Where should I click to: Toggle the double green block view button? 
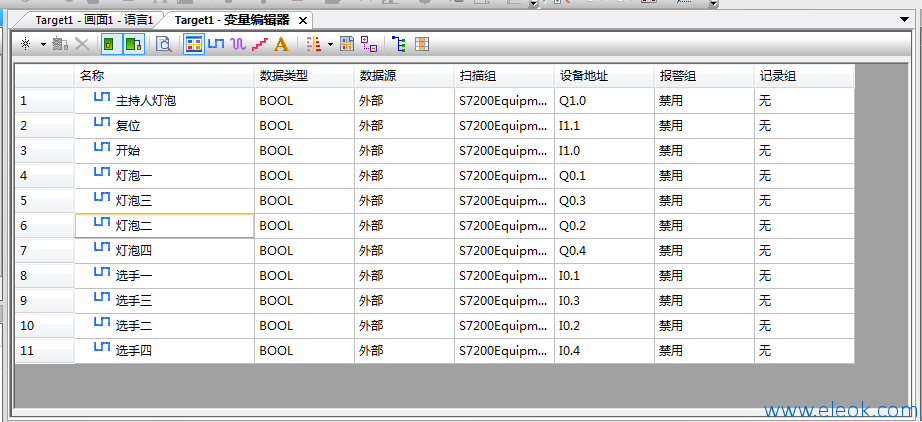pyautogui.click(x=133, y=44)
